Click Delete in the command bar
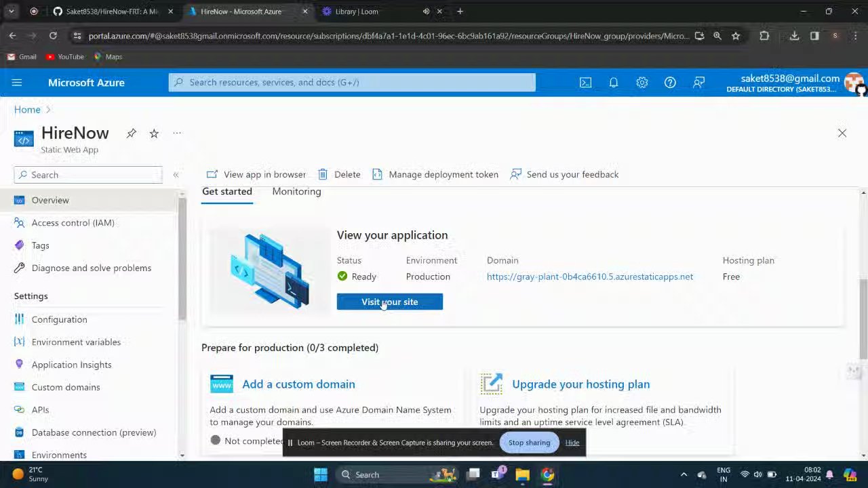 point(339,175)
